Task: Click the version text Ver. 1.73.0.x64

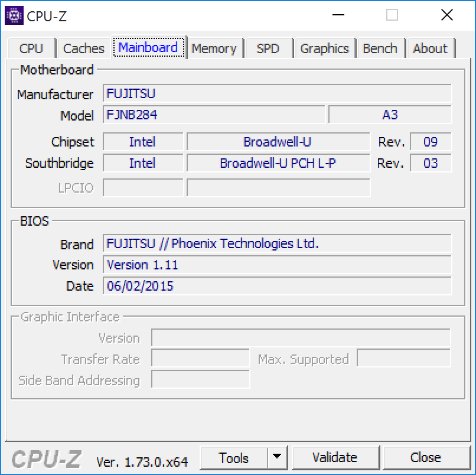Action: [142, 462]
